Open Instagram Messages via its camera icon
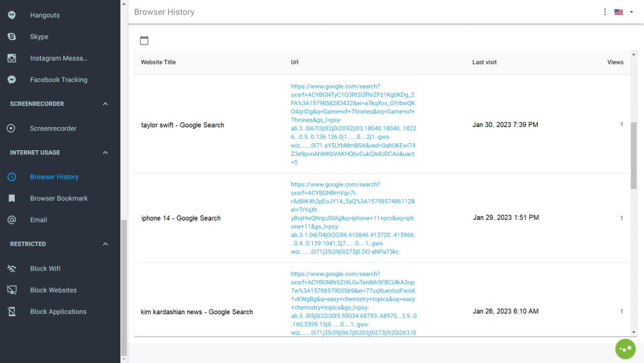Viewport: 644px width, 363px height. (12, 58)
